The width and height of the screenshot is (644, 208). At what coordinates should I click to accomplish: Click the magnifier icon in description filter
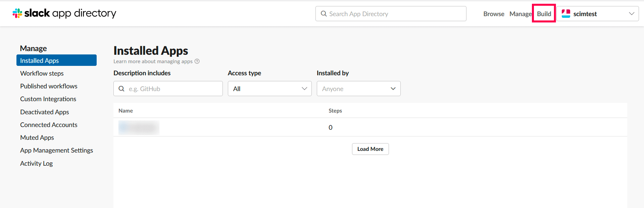(121, 89)
